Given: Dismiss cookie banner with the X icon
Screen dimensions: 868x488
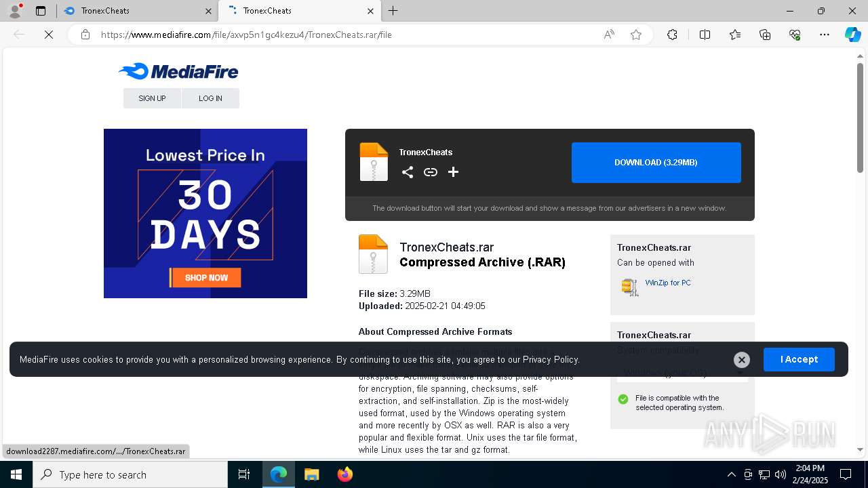Looking at the screenshot, I should pyautogui.click(x=742, y=360).
